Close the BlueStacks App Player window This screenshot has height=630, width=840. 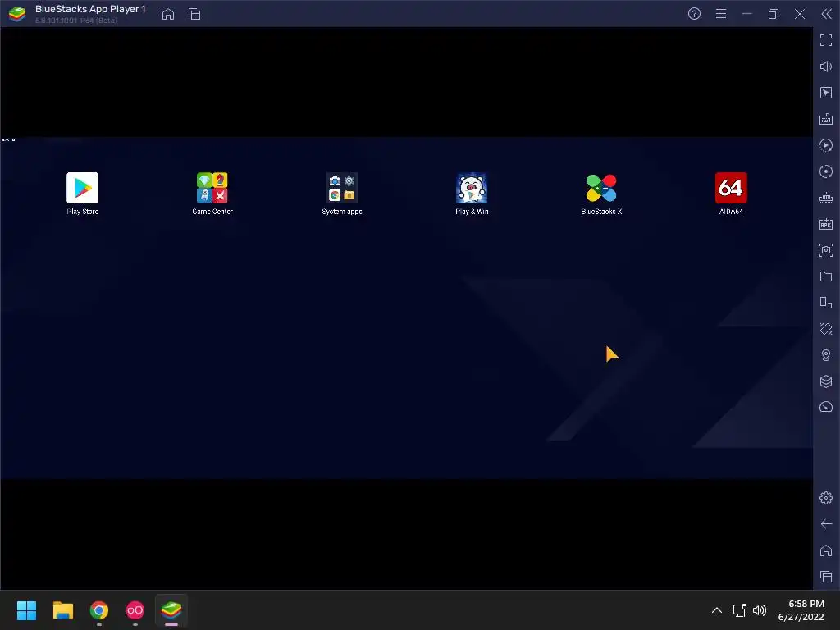(x=800, y=14)
